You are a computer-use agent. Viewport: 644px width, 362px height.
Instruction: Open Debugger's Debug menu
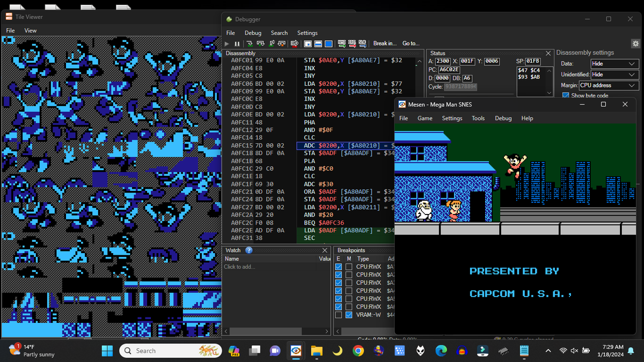(x=253, y=33)
